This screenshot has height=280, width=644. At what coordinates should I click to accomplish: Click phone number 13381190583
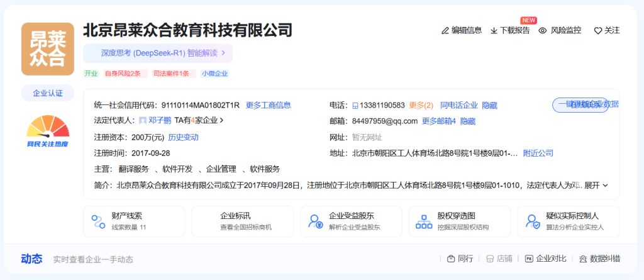382,105
